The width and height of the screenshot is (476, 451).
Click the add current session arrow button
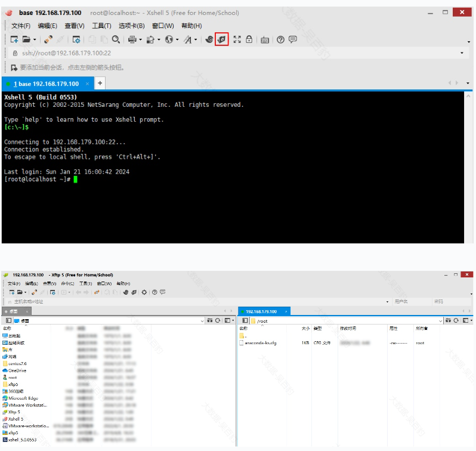pos(14,67)
